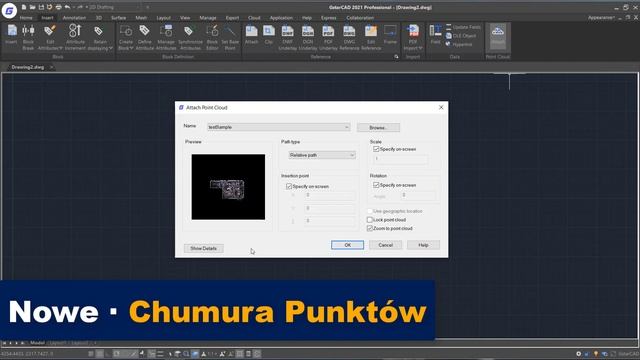
Task: Click the Hyperlink tool
Action: 459,44
